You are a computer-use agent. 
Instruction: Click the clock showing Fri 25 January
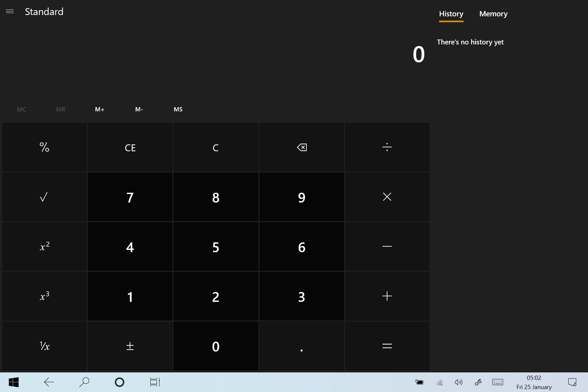click(534, 382)
